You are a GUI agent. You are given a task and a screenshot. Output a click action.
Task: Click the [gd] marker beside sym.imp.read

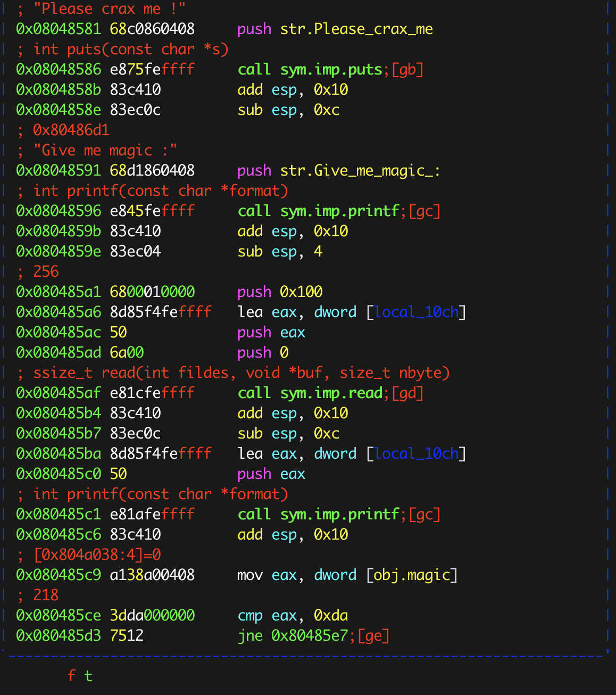(407, 393)
